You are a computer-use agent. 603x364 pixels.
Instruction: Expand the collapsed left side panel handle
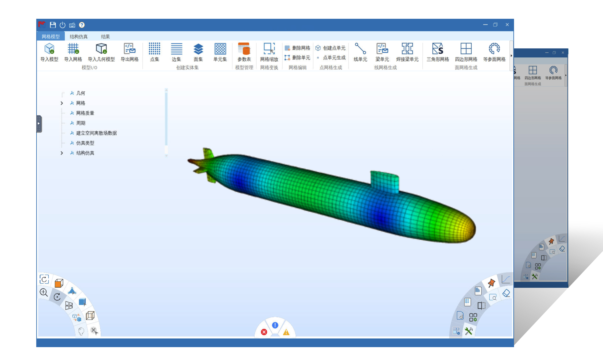pos(39,124)
